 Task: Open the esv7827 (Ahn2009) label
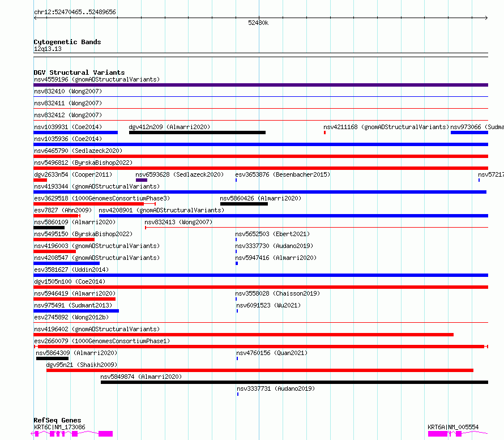tap(63, 210)
